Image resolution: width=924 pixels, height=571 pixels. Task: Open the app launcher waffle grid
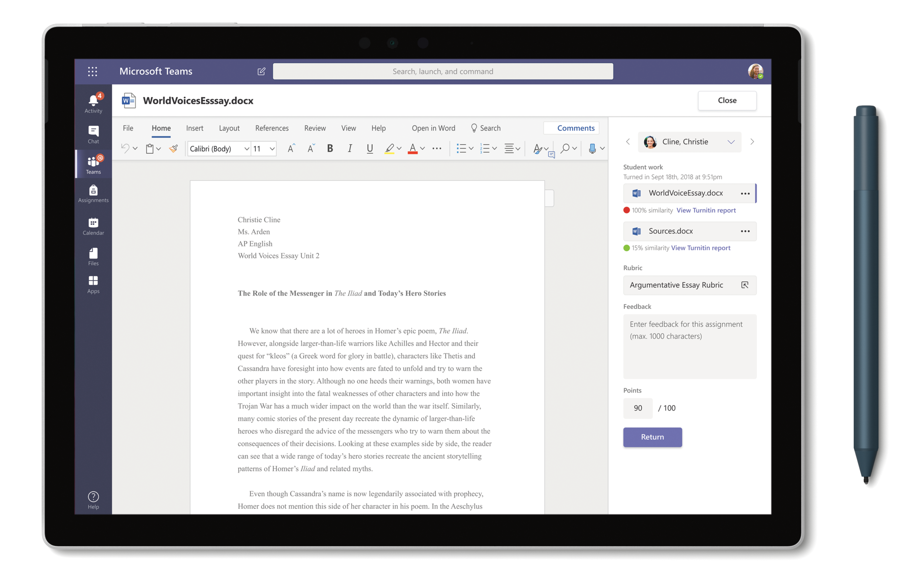[x=92, y=71]
